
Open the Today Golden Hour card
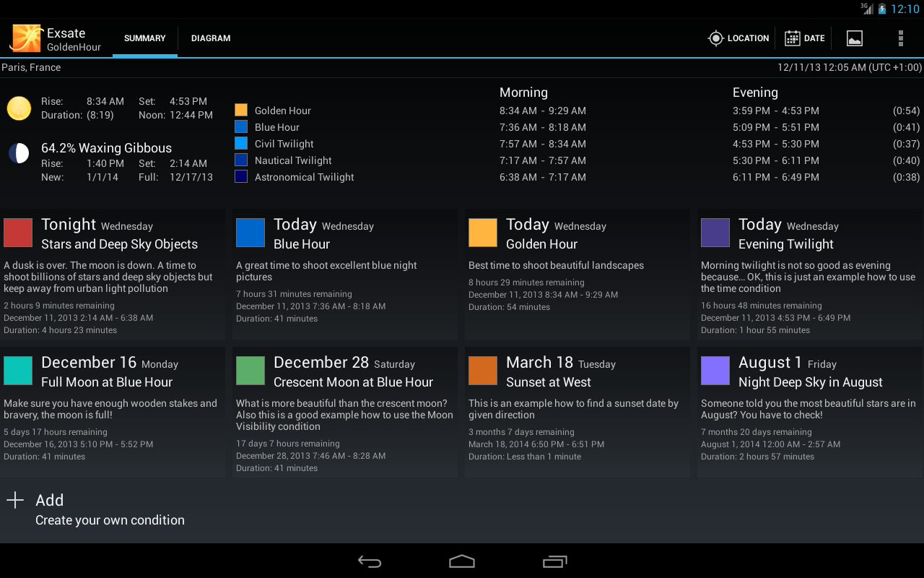577,275
